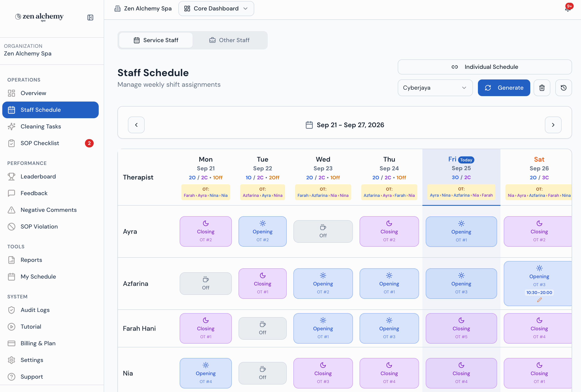Switch to the Other Staff tab
This screenshot has height=392, width=581.
pyautogui.click(x=229, y=40)
